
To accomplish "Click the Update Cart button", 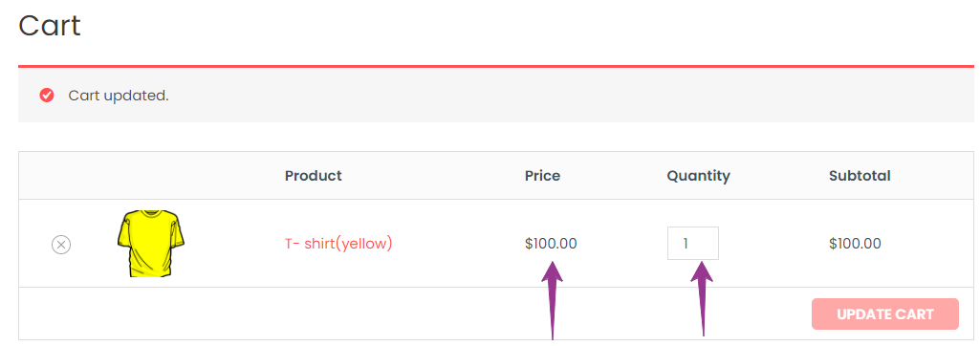I will [885, 314].
